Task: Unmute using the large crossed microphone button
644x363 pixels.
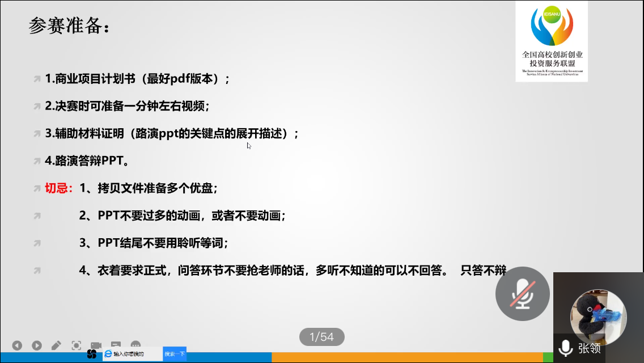Action: [x=522, y=293]
